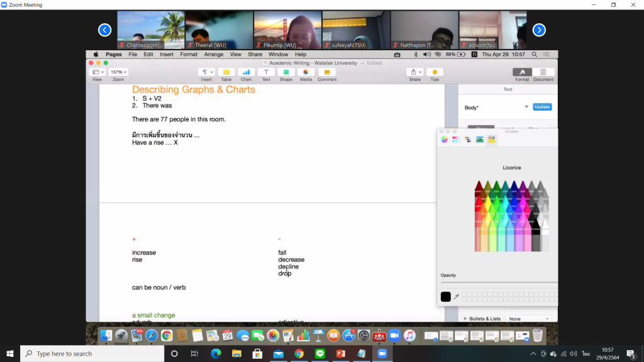
Task: Click the Media icon in toolbar
Action: [x=306, y=72]
